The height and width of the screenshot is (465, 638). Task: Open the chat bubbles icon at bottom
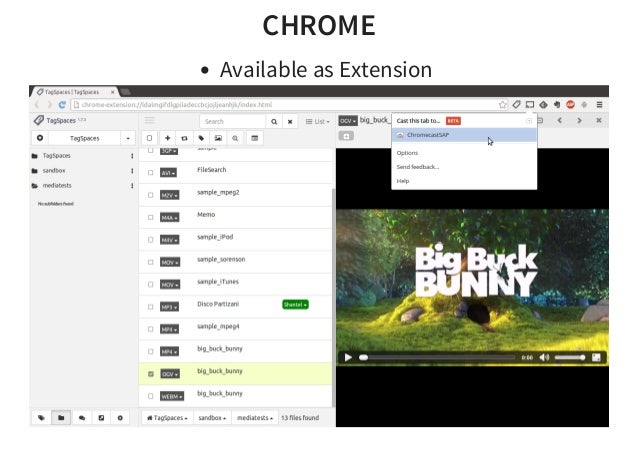[81, 418]
